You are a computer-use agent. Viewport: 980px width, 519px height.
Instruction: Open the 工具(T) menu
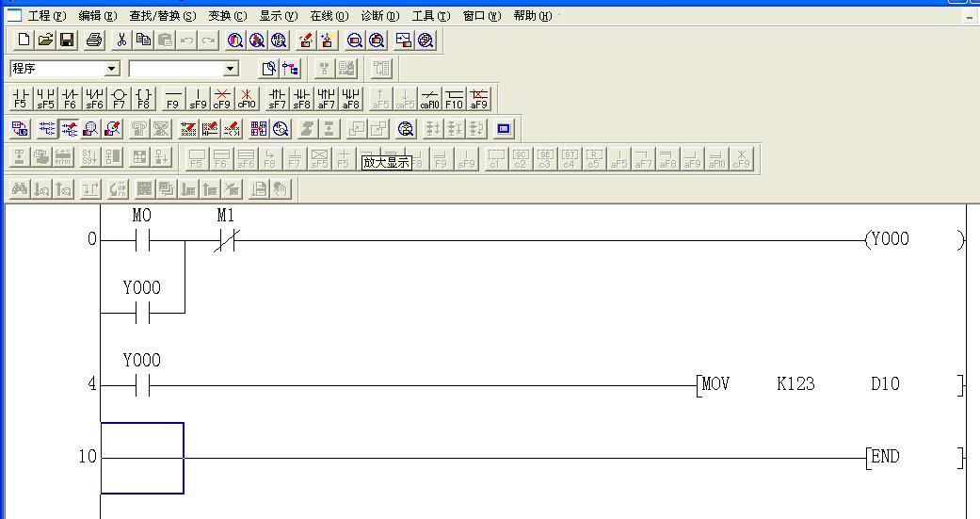pos(430,16)
